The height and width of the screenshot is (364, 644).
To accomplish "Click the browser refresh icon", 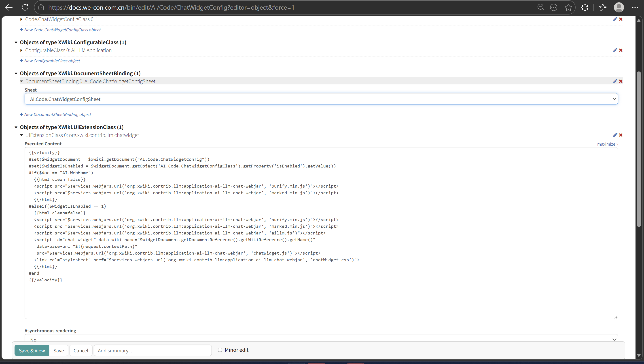I will coord(25,8).
